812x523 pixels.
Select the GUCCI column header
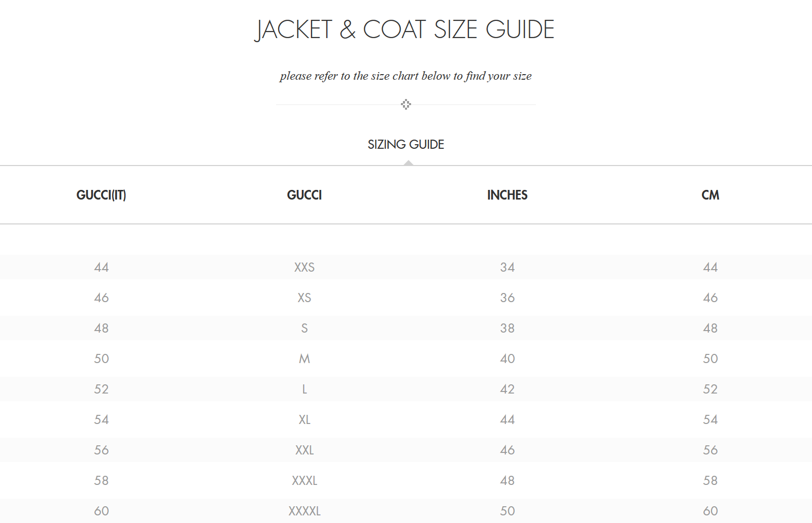304,195
